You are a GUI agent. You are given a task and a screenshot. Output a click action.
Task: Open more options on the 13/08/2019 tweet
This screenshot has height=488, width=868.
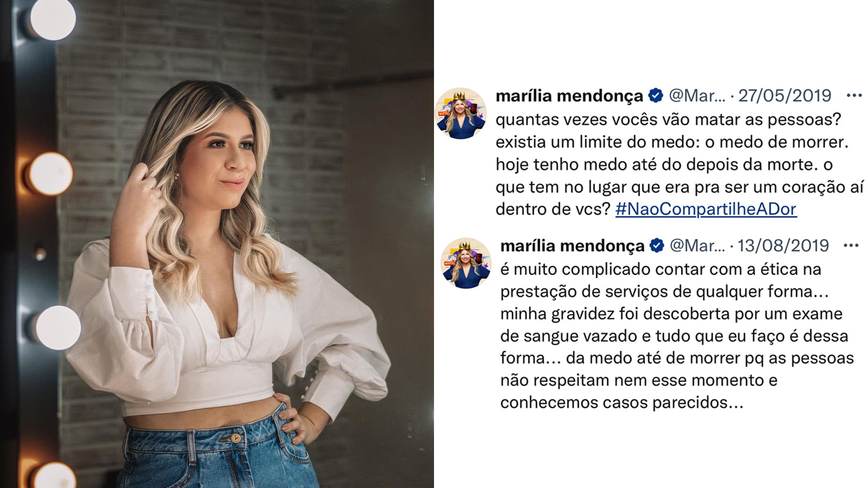coord(851,246)
